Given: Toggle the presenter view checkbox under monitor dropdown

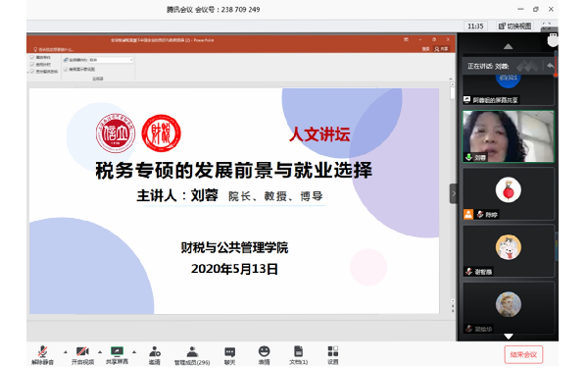Looking at the screenshot, I should tap(66, 69).
